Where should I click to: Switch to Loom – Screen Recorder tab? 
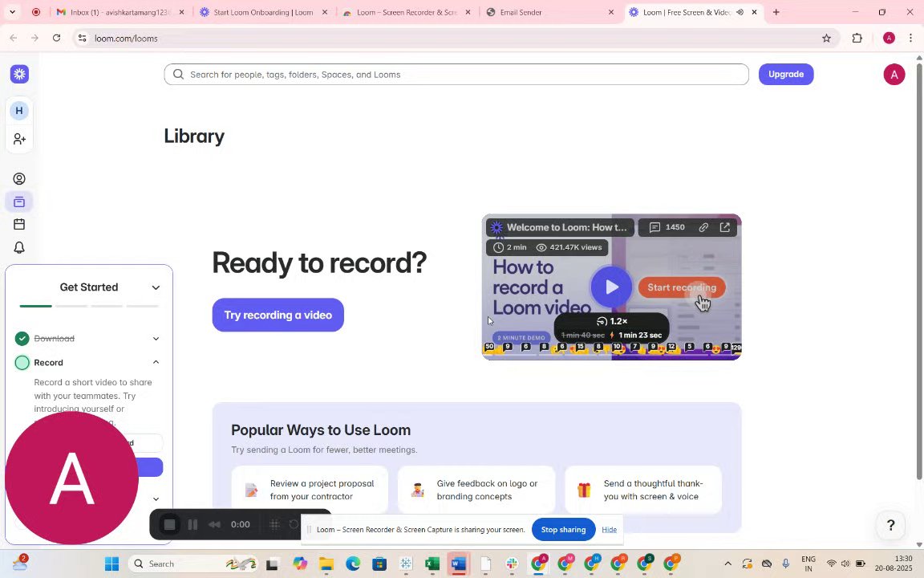click(x=406, y=12)
